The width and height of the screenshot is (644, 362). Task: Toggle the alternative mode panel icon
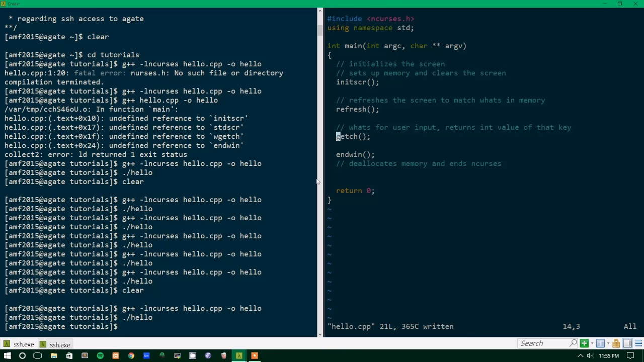627,343
